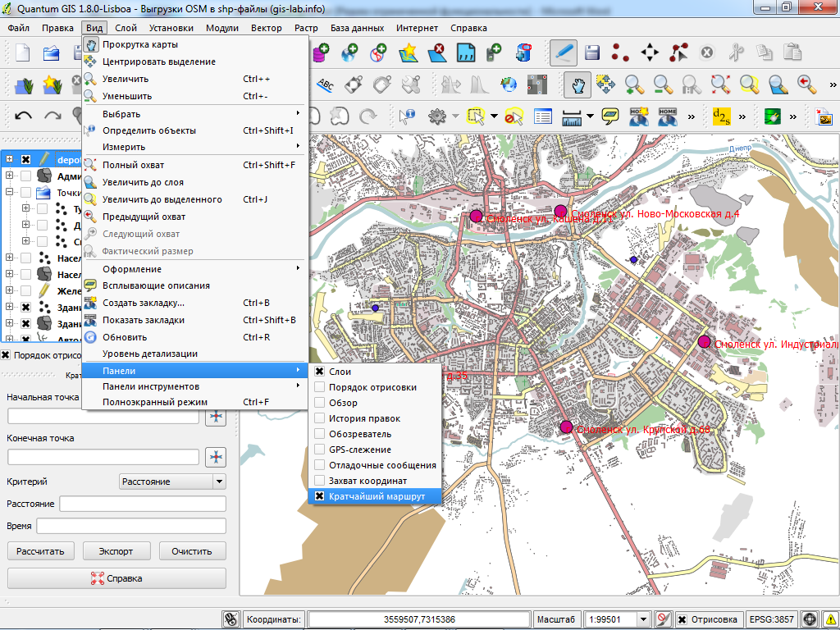Select the Add point feature tool
The height and width of the screenshot is (630, 840).
(x=620, y=52)
